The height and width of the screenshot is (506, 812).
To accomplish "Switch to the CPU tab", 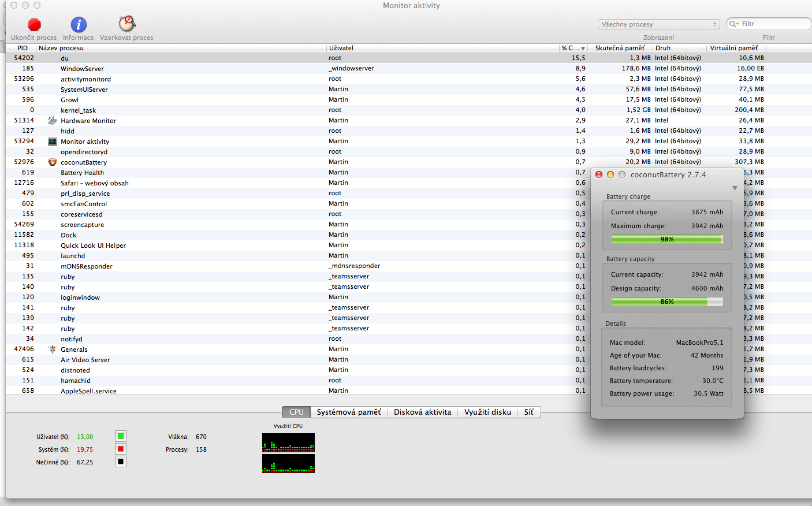I will pyautogui.click(x=296, y=412).
